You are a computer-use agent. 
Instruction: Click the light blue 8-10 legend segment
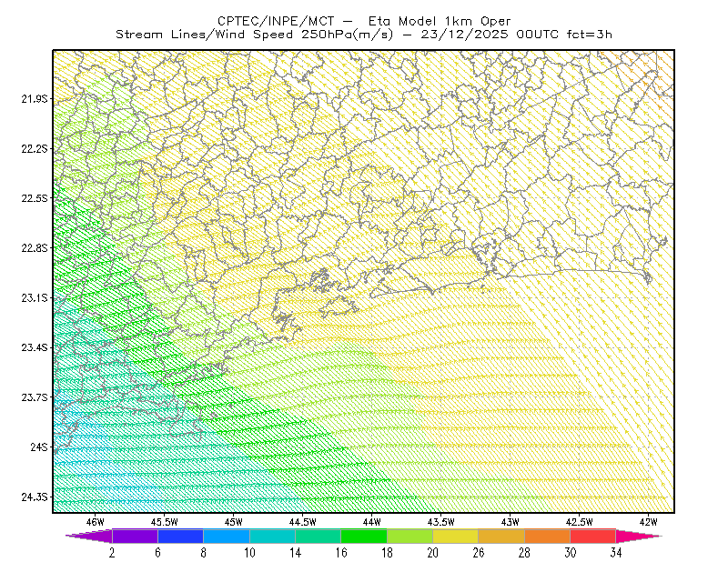[227, 536]
